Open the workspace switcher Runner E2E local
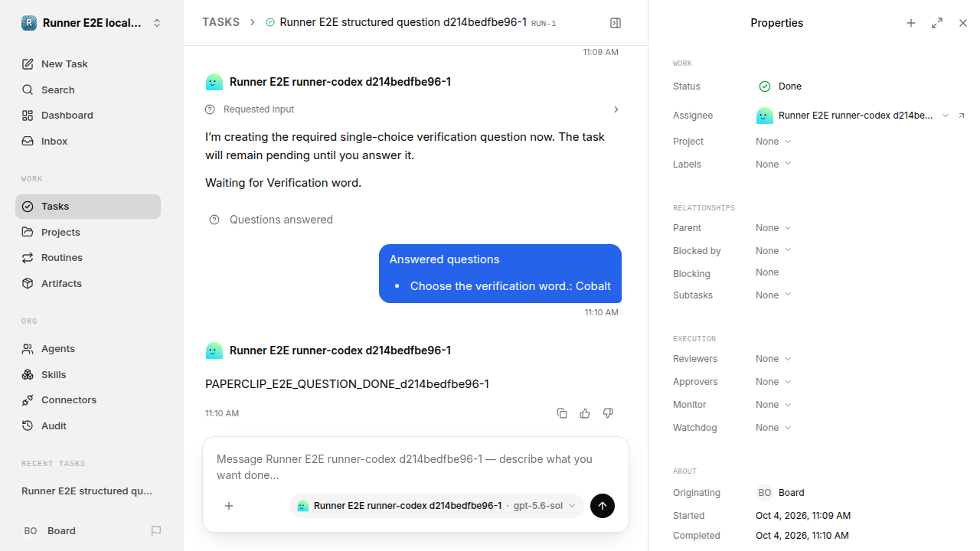Image resolution: width=980 pixels, height=551 pixels. pos(92,23)
